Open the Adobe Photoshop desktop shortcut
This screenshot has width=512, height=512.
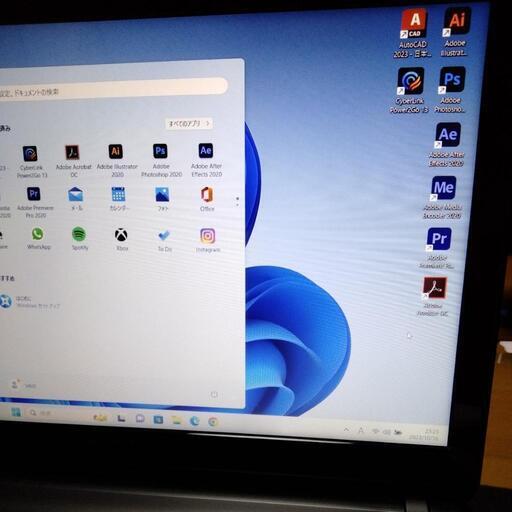click(451, 89)
